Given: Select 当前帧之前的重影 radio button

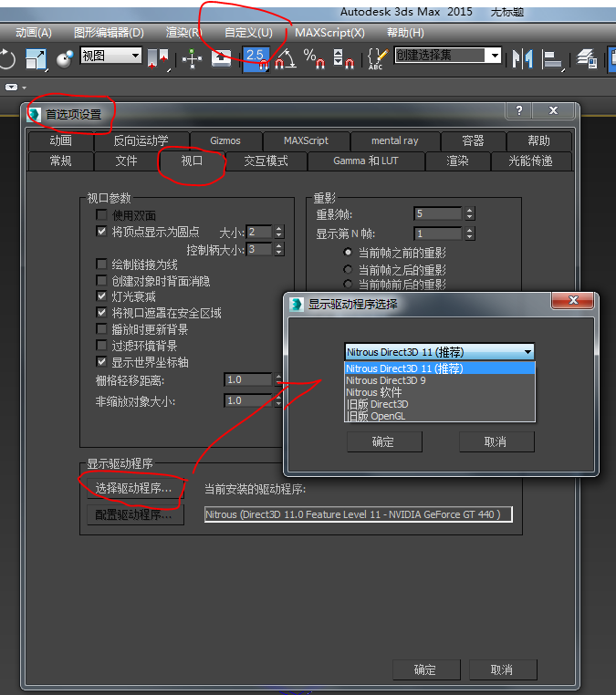Looking at the screenshot, I should pos(348,253).
